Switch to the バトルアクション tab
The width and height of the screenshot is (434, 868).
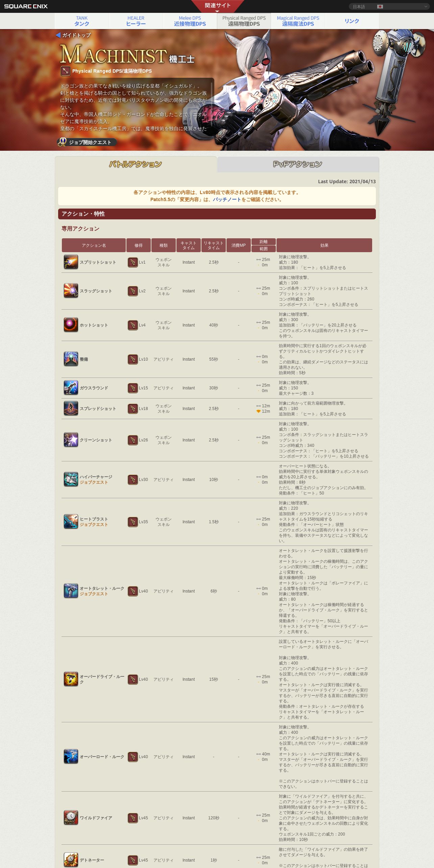[x=136, y=164]
